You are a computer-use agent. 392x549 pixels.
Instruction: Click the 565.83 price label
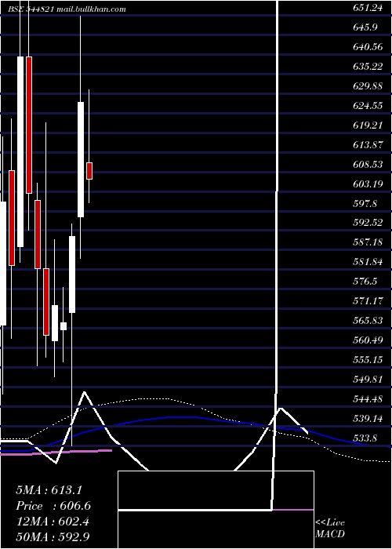point(368,321)
